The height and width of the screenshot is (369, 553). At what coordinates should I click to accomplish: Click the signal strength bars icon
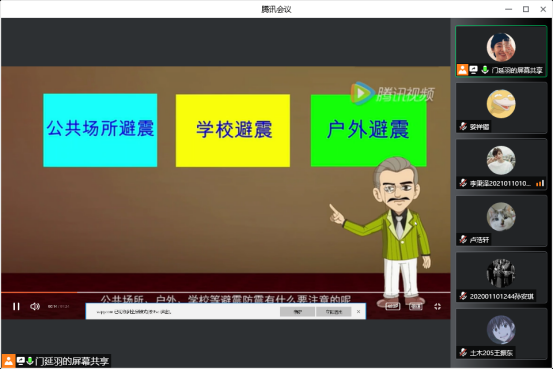(540, 183)
